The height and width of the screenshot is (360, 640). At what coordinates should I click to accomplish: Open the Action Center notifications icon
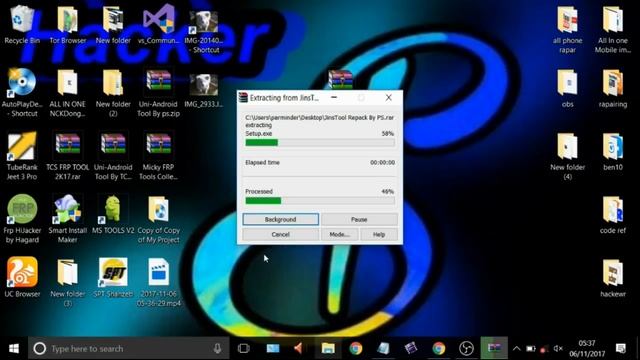click(x=620, y=348)
